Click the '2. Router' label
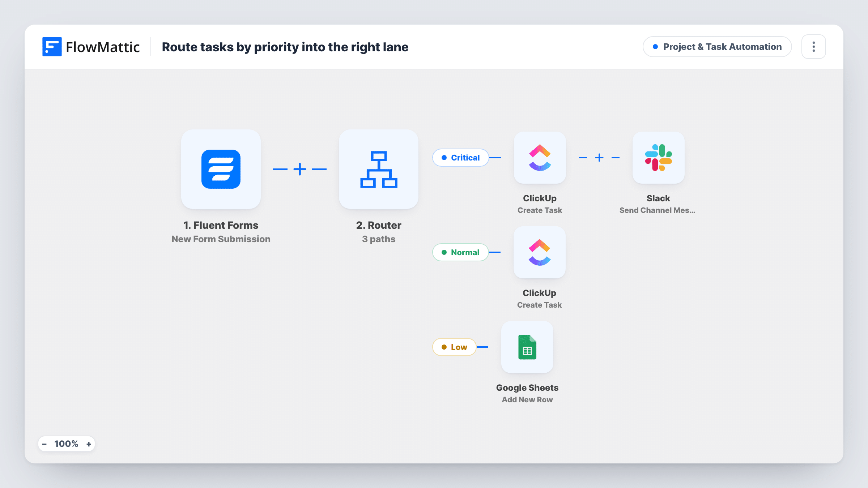 [379, 225]
